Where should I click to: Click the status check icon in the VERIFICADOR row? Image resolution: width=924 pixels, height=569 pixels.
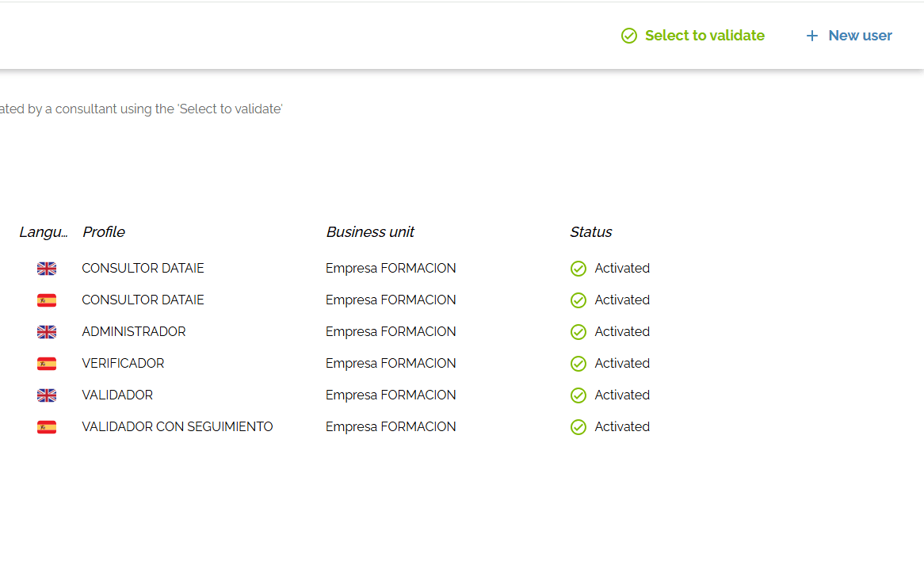point(578,364)
